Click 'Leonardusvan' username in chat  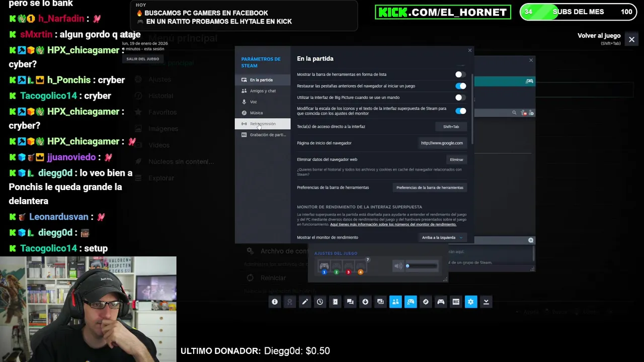click(x=59, y=217)
